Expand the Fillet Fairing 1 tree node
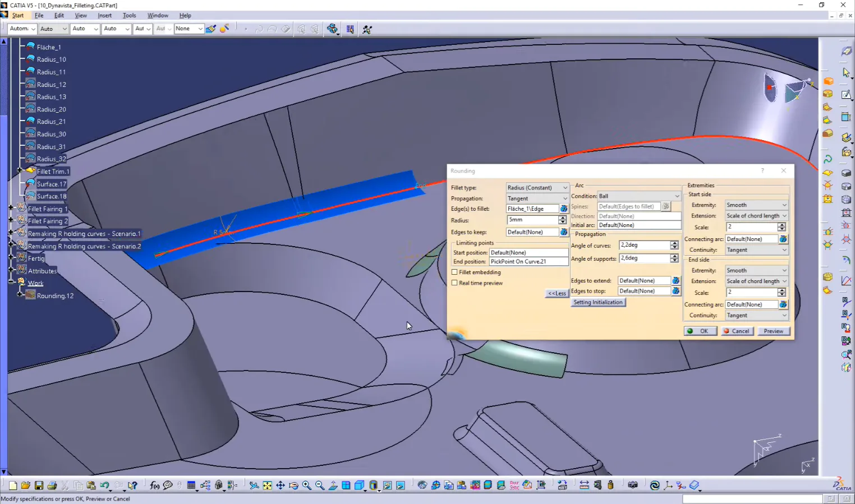Image resolution: width=855 pixels, height=504 pixels. (x=11, y=209)
